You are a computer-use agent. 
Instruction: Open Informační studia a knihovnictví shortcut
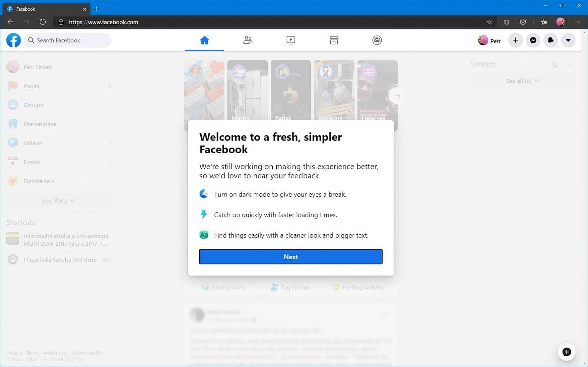(59, 239)
